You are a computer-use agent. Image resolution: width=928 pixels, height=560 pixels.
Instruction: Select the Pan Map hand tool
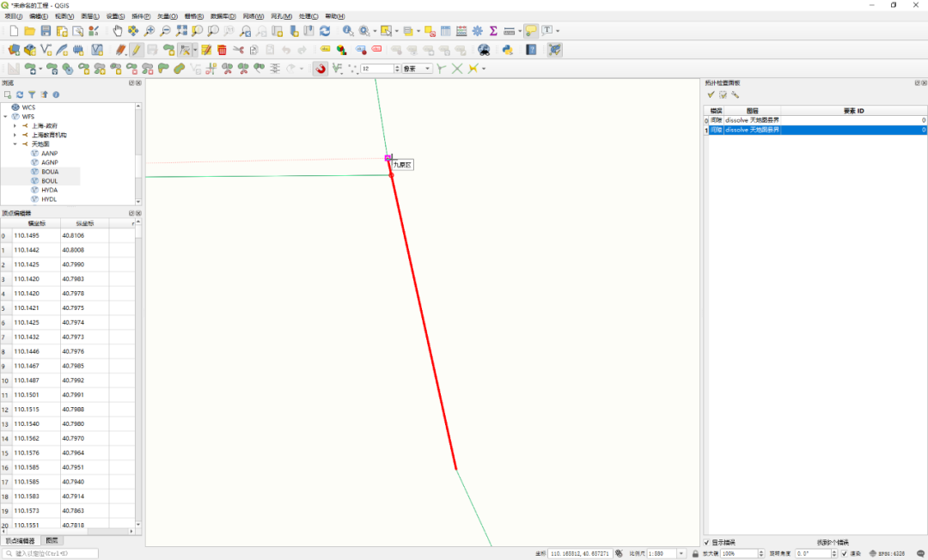click(117, 31)
